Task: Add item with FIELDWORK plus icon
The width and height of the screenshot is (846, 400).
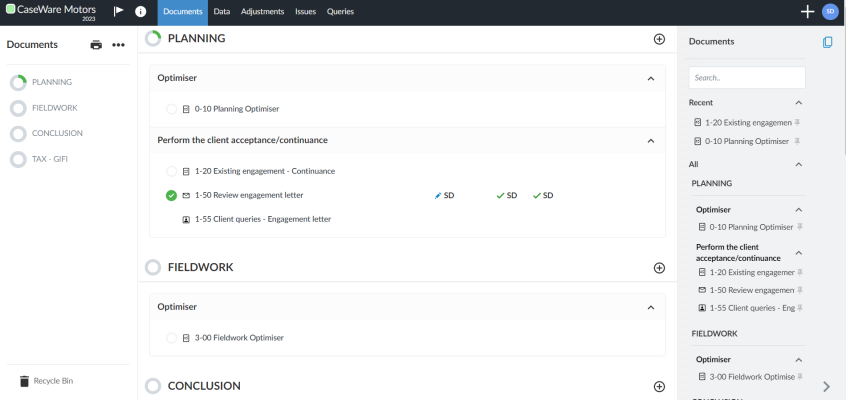Action: pyautogui.click(x=659, y=268)
